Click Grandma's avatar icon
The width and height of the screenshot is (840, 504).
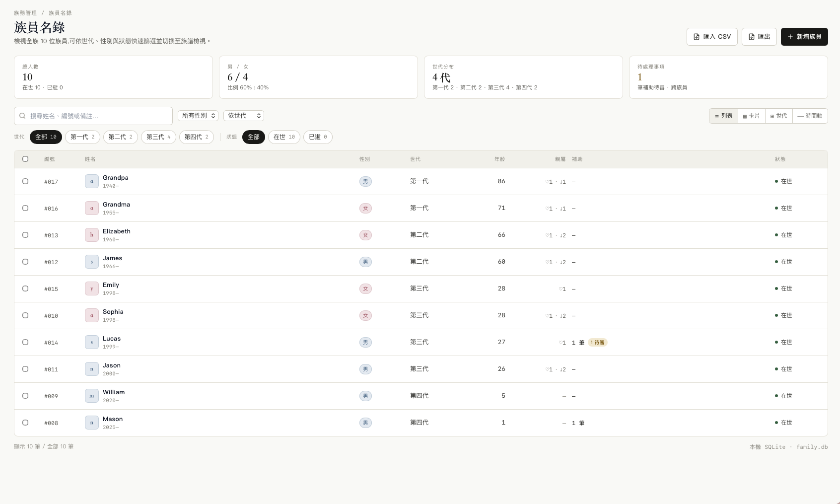(92, 208)
